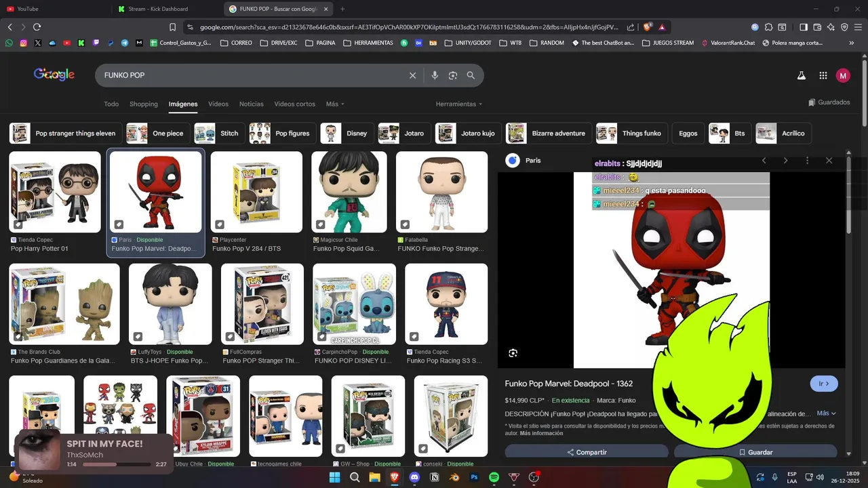Viewport: 868px width, 488px height.
Task: Reload the page with the refresh icon
Action: click(37, 27)
